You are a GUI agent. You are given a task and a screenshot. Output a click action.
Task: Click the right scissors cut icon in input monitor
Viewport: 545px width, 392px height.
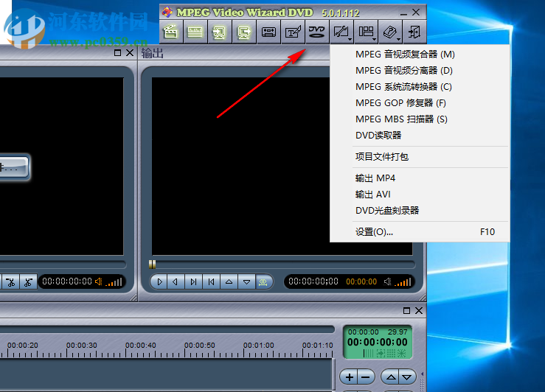(29, 281)
